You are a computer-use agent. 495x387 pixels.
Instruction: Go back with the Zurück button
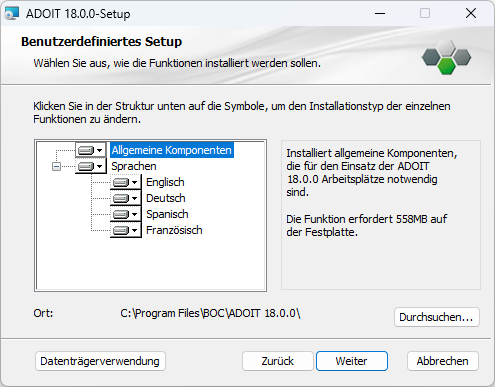[x=277, y=361]
